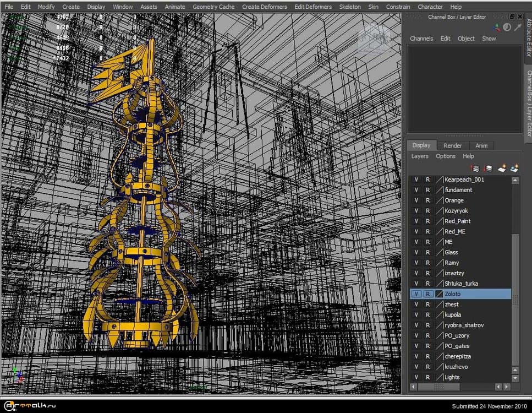Open the Skeleton menu
The image size is (532, 413).
coord(350,7)
